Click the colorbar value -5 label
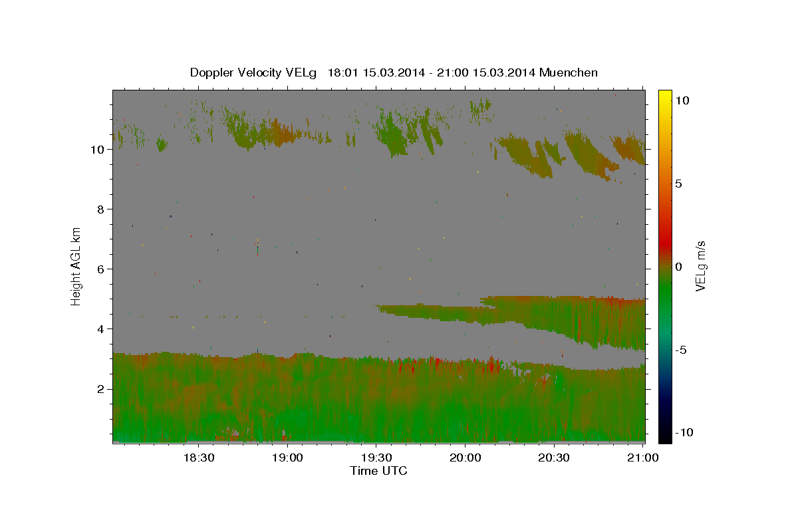Image resolution: width=798 pixels, height=532 pixels. pyautogui.click(x=680, y=350)
